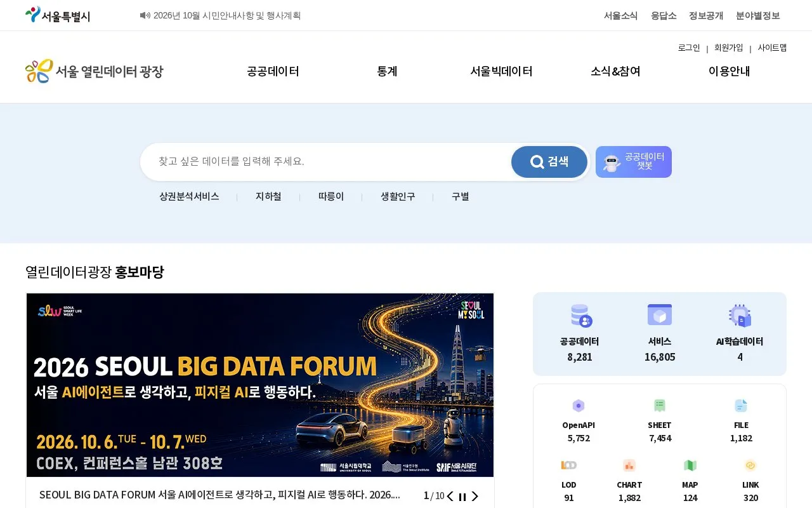Image resolution: width=812 pixels, height=508 pixels.
Task: Open the 사이트맵 link
Action: (772, 48)
